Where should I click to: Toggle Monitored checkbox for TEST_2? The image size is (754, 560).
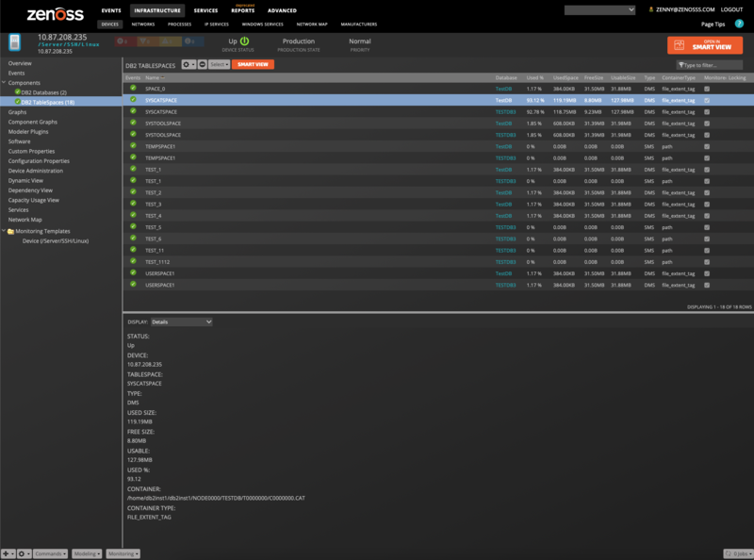(707, 193)
